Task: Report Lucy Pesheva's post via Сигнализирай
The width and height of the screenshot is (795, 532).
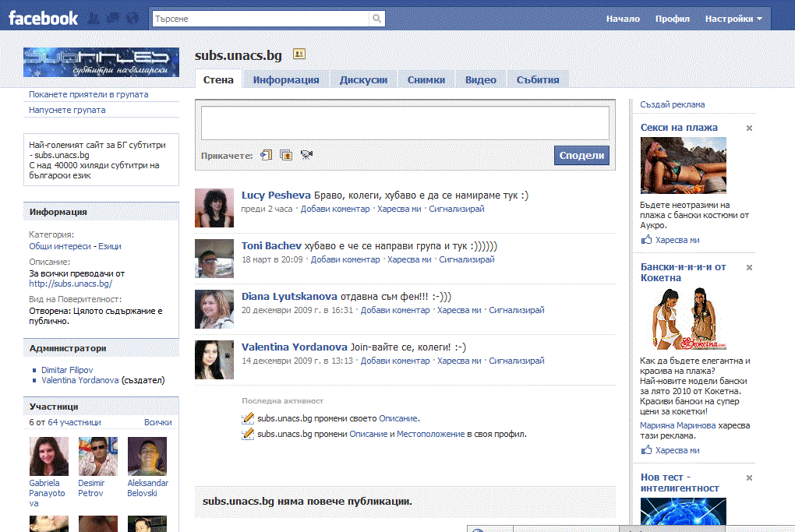Action: (x=456, y=209)
